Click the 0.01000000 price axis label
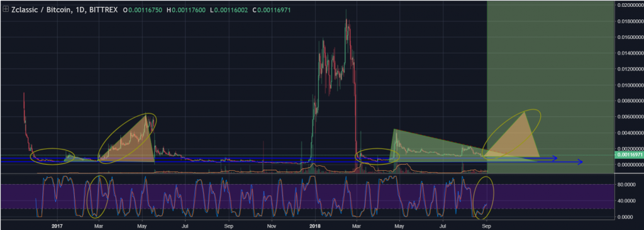 (630, 85)
